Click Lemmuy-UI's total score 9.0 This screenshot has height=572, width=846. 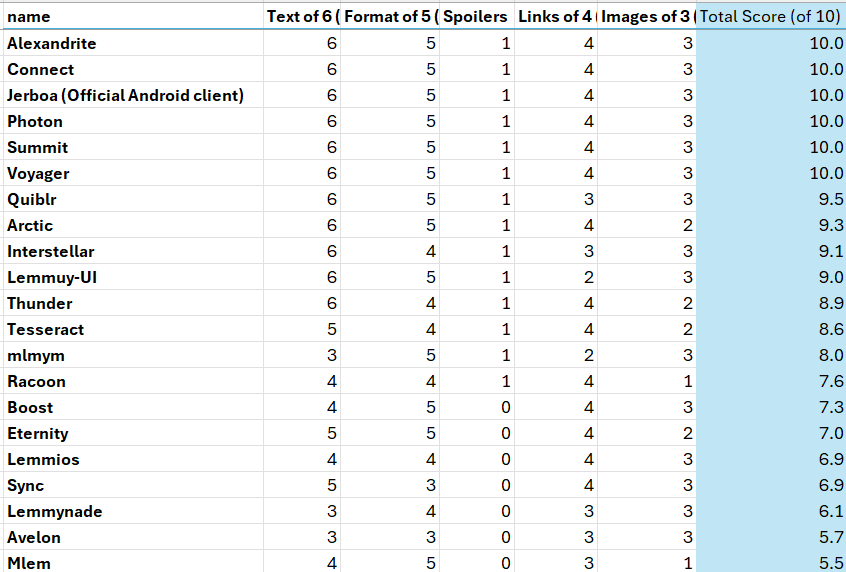coord(771,277)
